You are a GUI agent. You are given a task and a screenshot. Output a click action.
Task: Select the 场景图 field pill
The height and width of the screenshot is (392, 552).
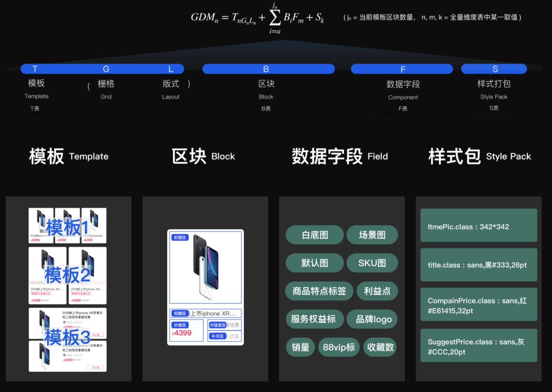[x=372, y=235]
